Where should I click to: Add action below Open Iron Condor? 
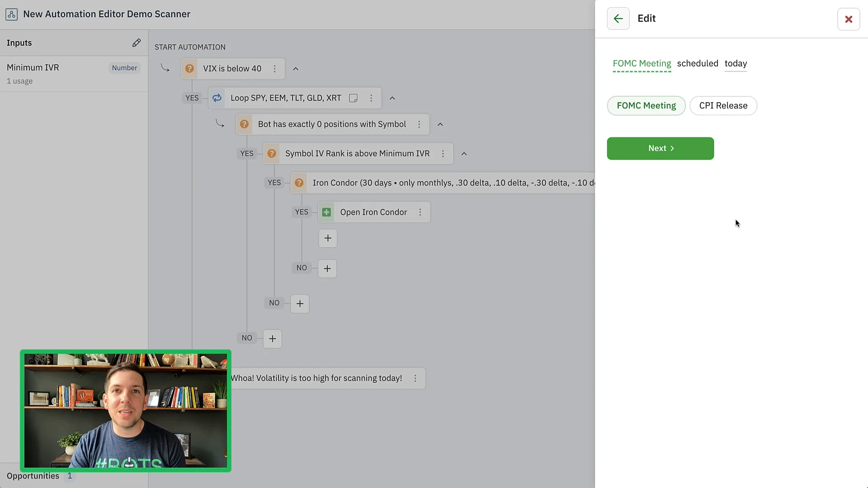click(328, 238)
